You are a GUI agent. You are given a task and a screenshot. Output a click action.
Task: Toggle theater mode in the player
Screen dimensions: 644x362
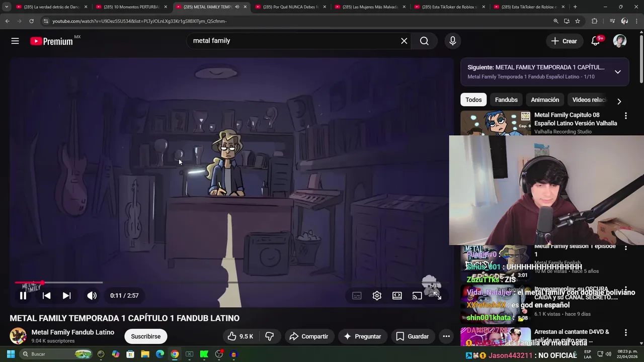click(x=397, y=296)
